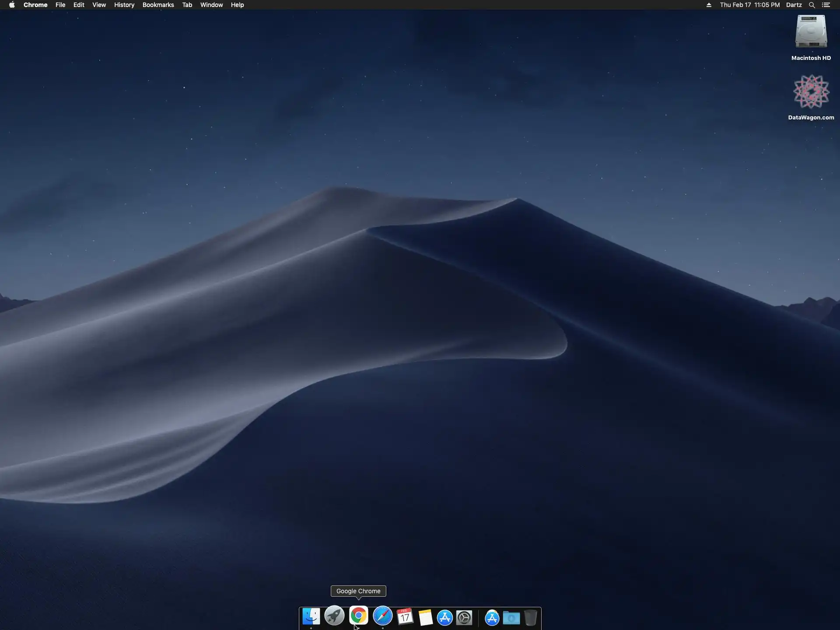Viewport: 840px width, 630px height.
Task: Open Notification Center list icon
Action: click(x=826, y=5)
